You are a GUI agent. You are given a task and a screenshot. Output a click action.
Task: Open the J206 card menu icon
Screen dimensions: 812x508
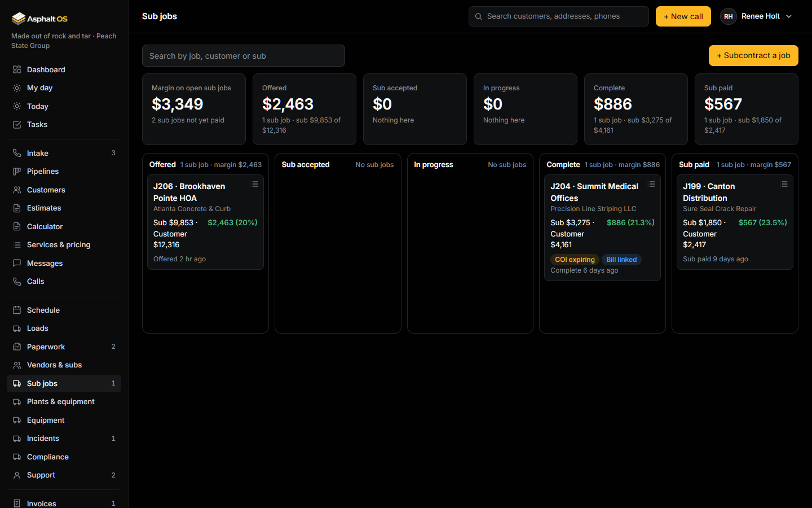[x=254, y=184]
